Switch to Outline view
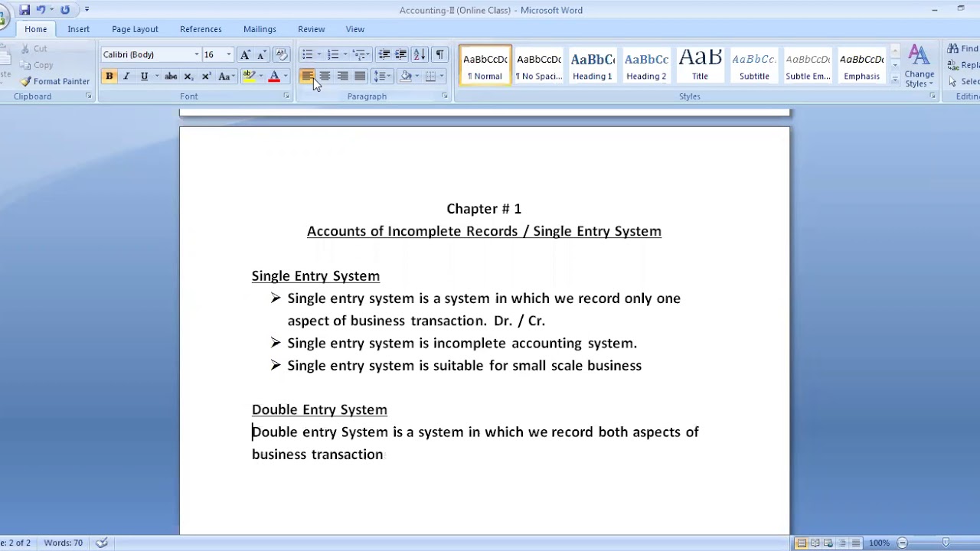Viewport: 980px width, 551px height. pyautogui.click(x=842, y=543)
